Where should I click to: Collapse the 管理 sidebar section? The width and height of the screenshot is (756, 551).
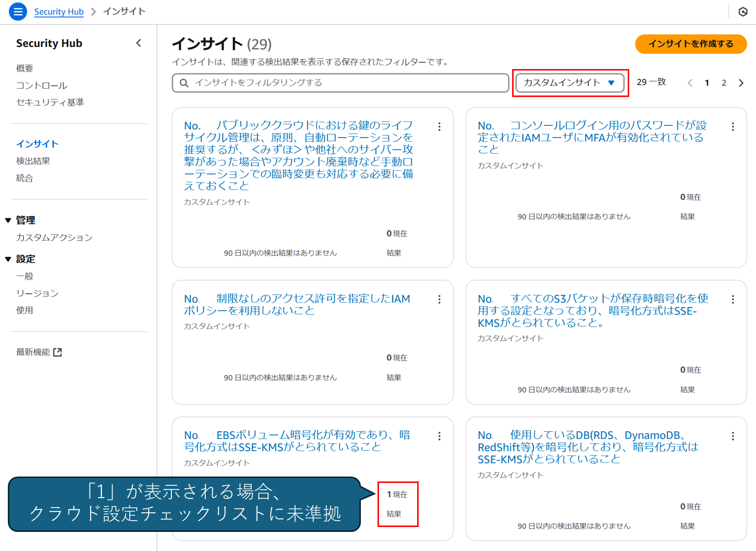tap(8, 219)
